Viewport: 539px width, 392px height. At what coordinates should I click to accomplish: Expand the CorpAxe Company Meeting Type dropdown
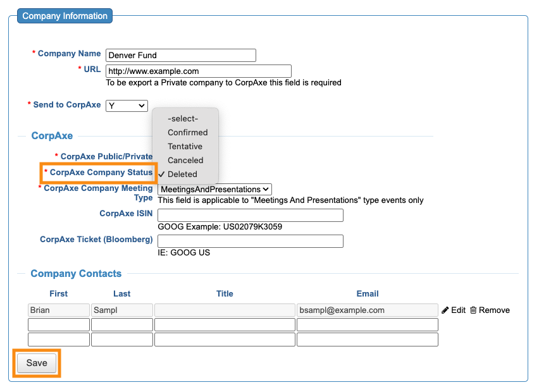tap(214, 189)
